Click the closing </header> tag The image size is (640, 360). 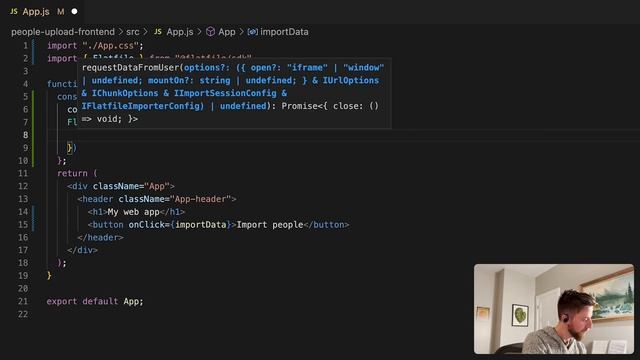pyautogui.click(x=100, y=238)
